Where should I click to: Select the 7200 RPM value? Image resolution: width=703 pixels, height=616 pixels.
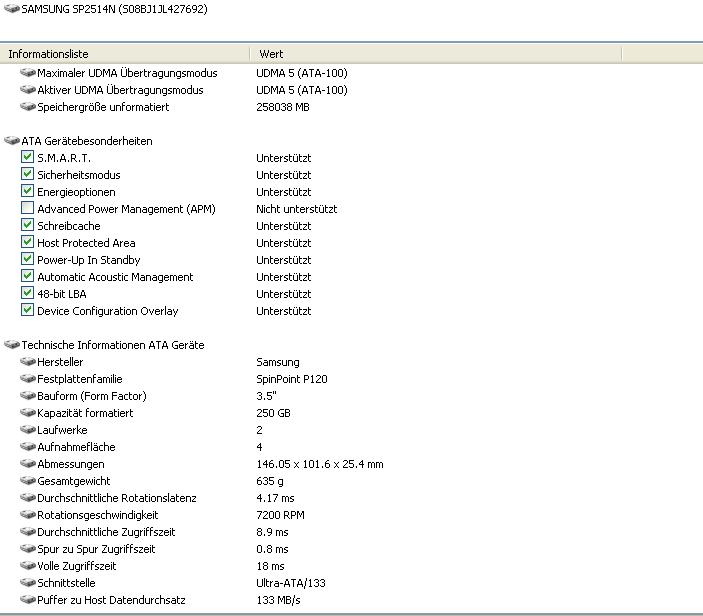pos(280,516)
